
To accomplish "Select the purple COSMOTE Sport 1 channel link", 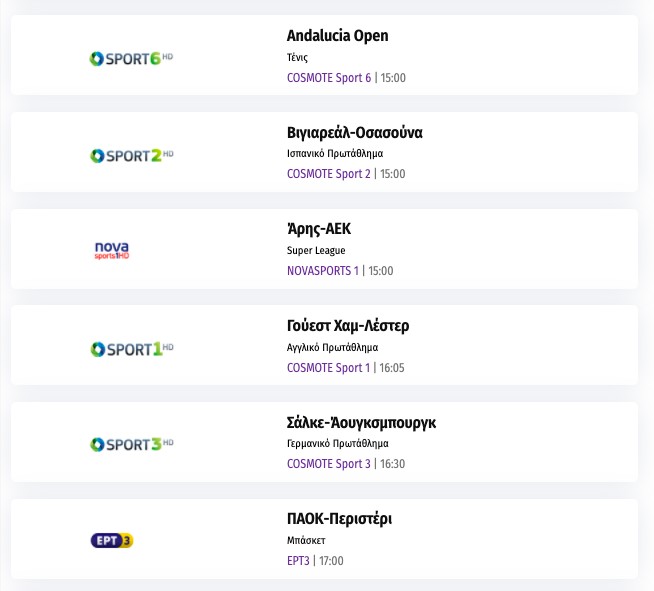I will [329, 368].
